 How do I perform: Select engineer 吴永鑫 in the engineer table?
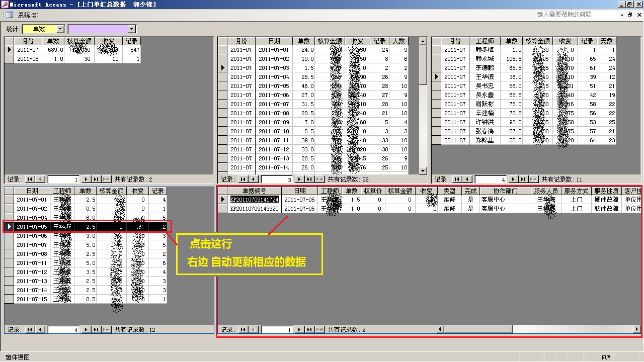tap(485, 95)
